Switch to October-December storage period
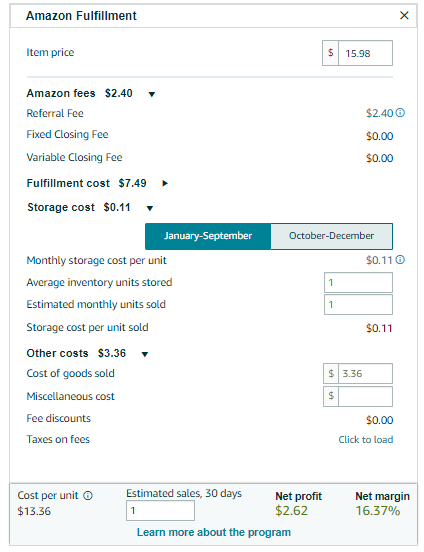 pos(331,236)
